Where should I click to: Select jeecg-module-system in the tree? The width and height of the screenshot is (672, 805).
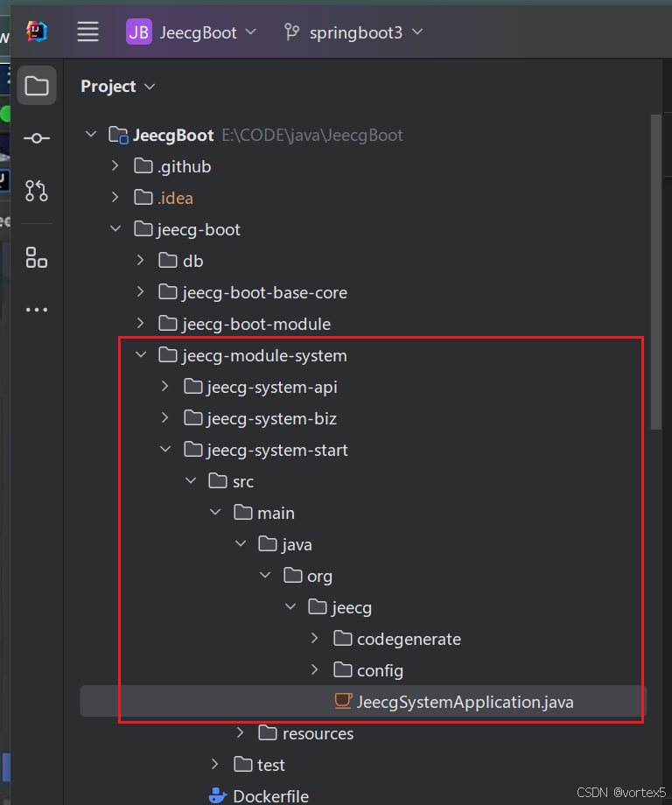[264, 356]
